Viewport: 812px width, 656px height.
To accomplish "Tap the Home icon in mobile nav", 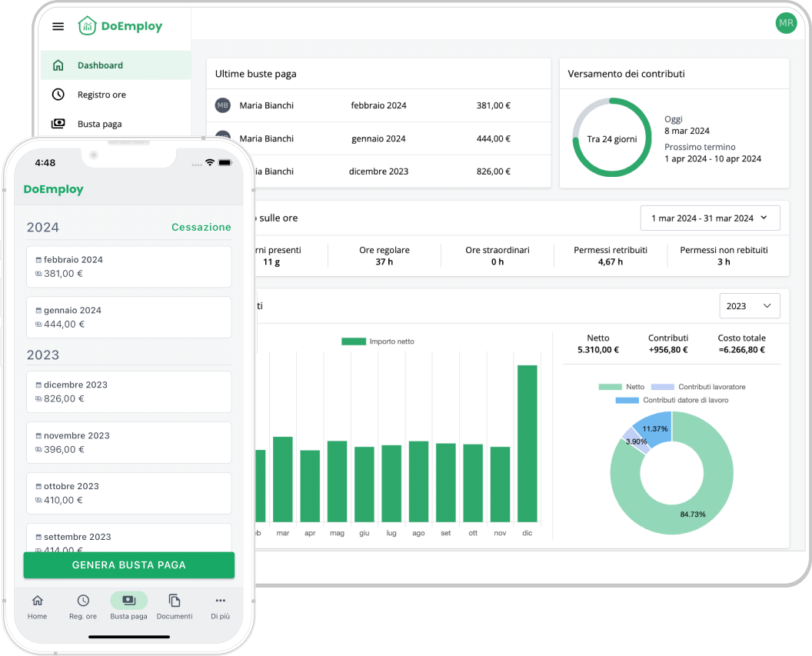I will (x=37, y=601).
